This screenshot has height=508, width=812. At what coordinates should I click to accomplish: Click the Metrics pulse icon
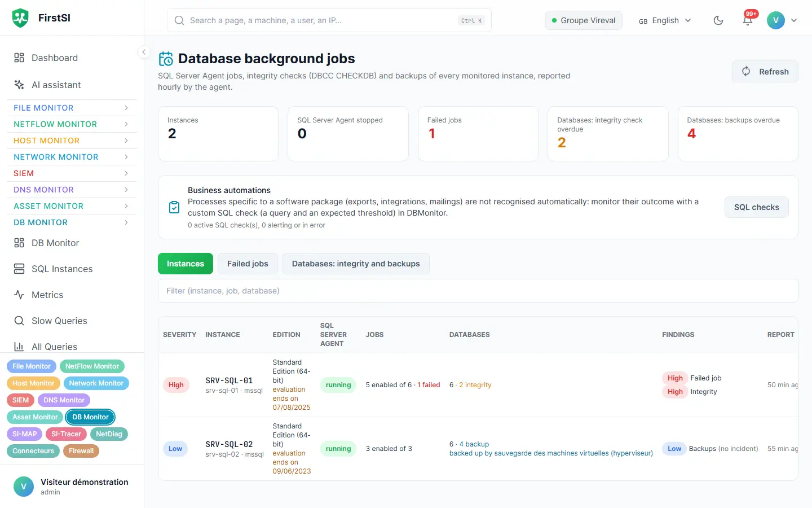point(19,295)
